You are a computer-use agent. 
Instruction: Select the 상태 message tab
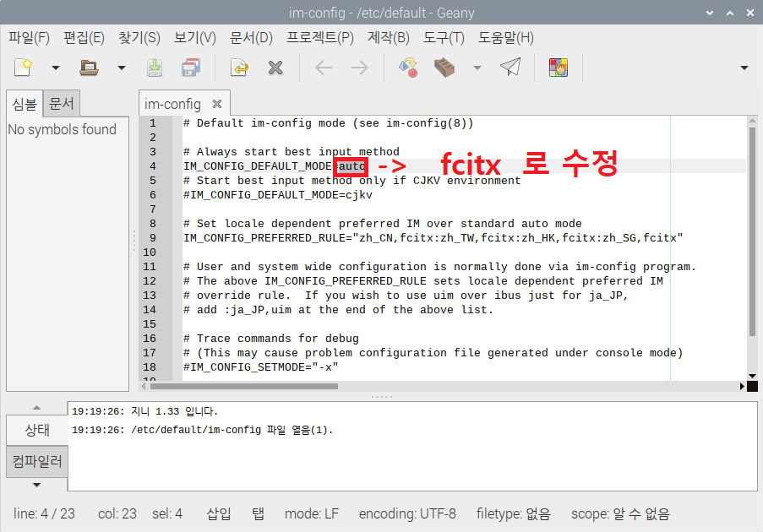[37, 430]
